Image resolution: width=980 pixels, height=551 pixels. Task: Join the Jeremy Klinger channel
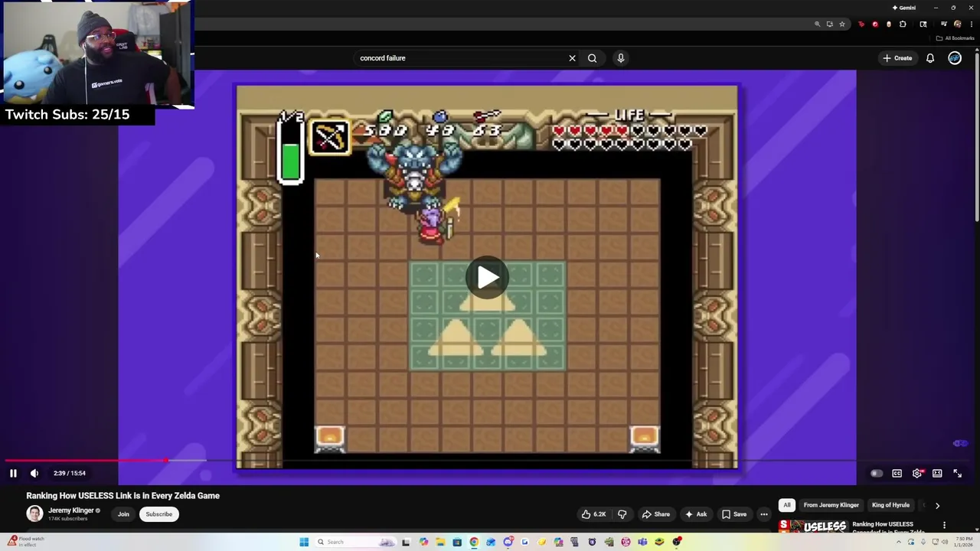coord(123,514)
